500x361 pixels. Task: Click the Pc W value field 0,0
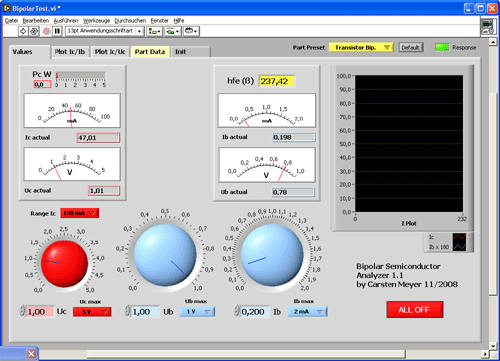(42, 85)
